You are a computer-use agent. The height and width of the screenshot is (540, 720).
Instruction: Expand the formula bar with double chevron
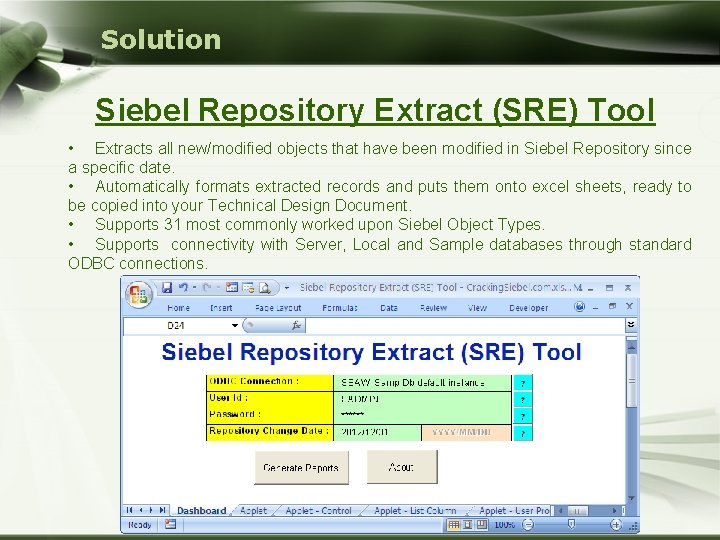[x=631, y=325]
